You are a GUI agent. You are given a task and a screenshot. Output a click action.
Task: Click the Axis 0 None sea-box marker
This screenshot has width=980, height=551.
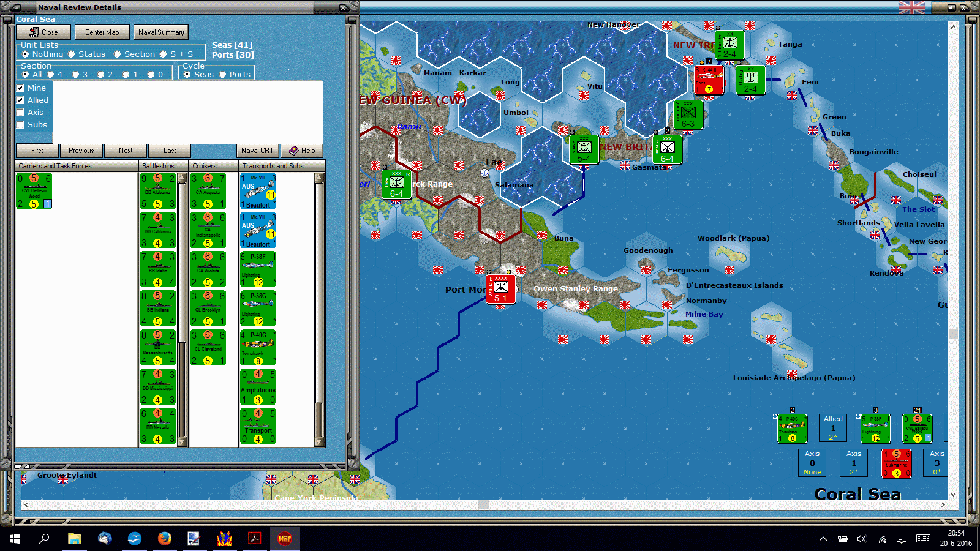click(812, 463)
